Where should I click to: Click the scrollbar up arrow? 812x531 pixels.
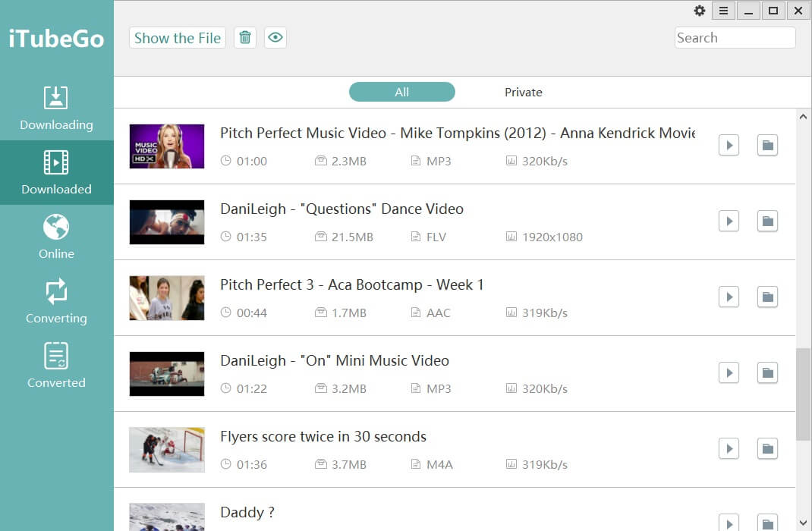803,117
